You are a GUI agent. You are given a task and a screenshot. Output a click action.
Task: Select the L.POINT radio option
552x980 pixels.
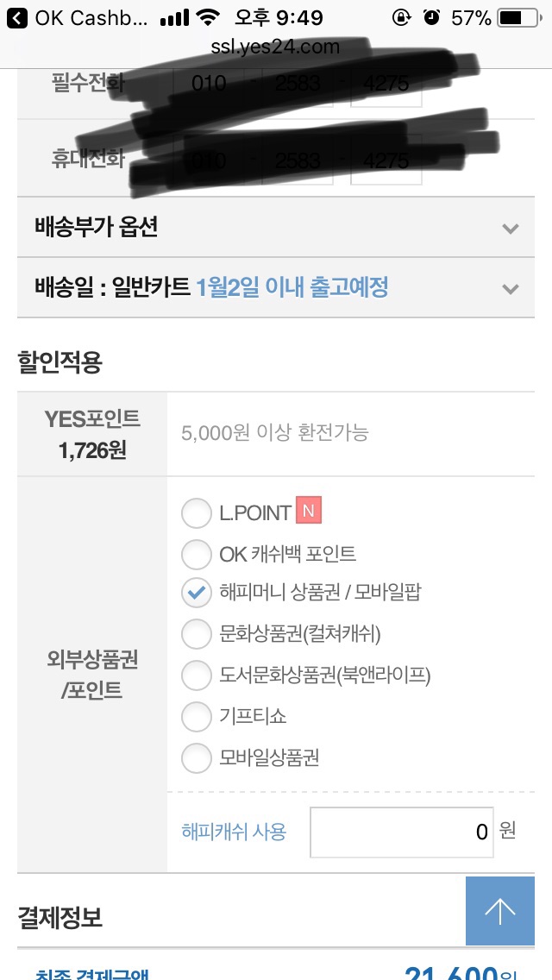(197, 513)
